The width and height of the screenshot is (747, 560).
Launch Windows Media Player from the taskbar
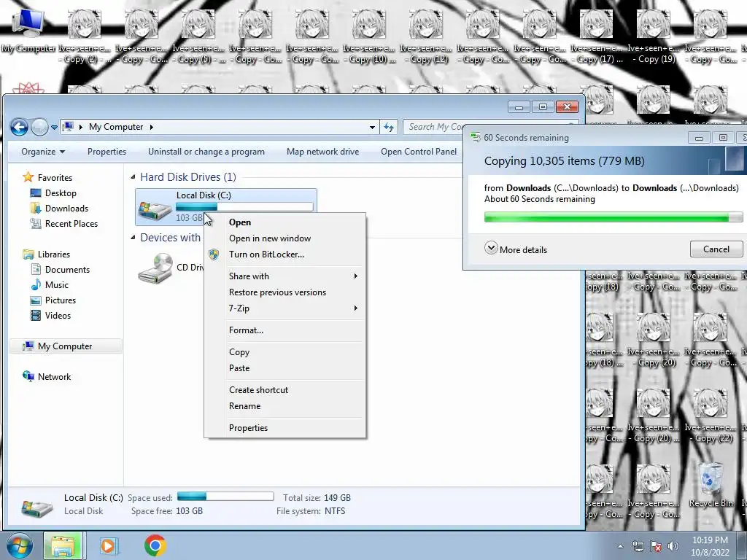[x=109, y=545]
